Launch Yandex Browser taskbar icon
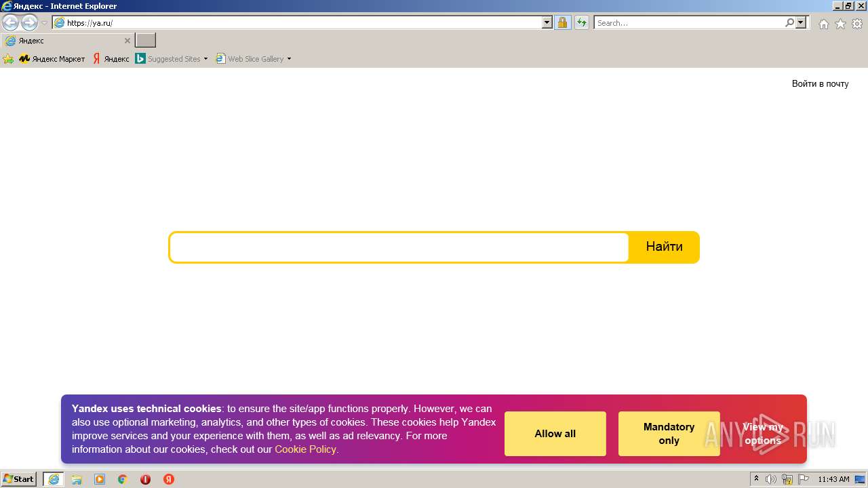868x488 pixels. [x=168, y=479]
